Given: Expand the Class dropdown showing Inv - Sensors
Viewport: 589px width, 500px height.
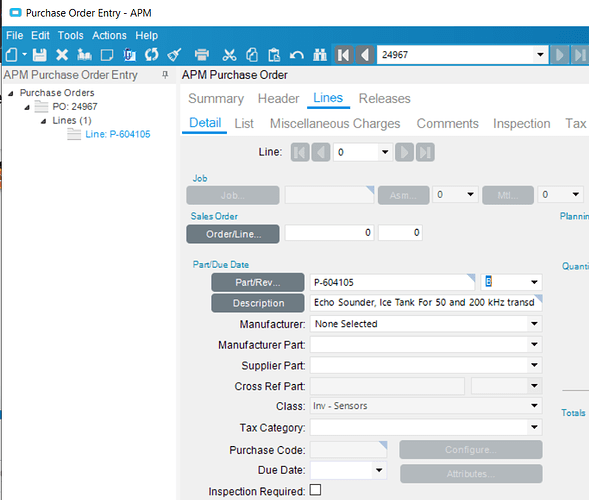Looking at the screenshot, I should [x=534, y=406].
